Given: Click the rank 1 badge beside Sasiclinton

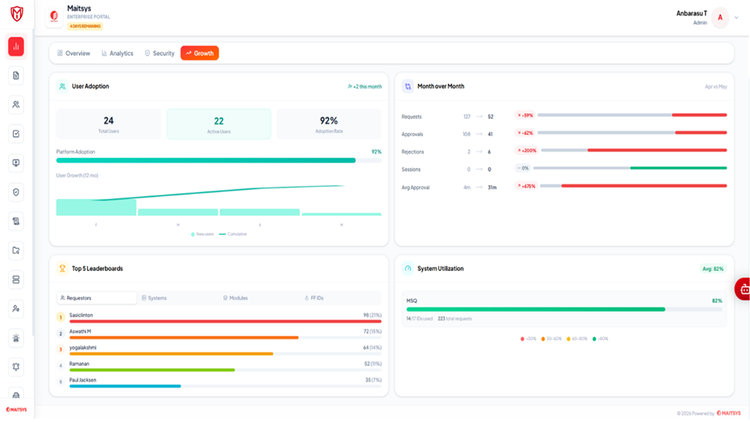Looking at the screenshot, I should click(x=61, y=317).
